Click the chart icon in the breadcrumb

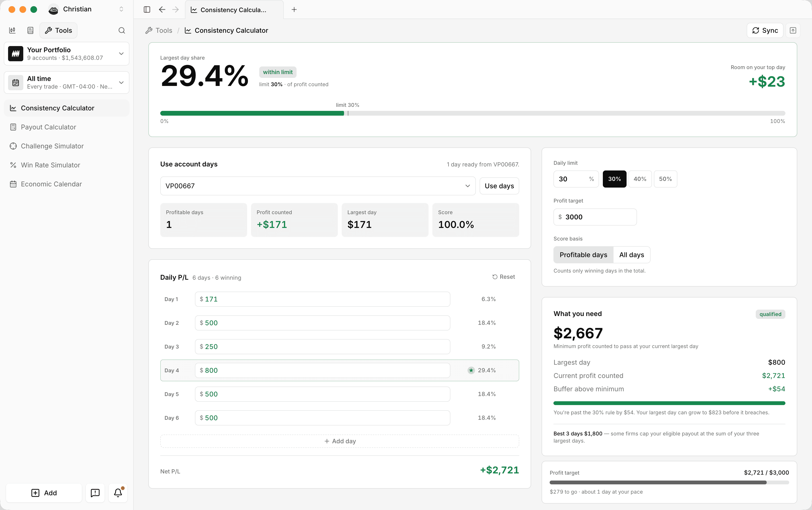(188, 30)
